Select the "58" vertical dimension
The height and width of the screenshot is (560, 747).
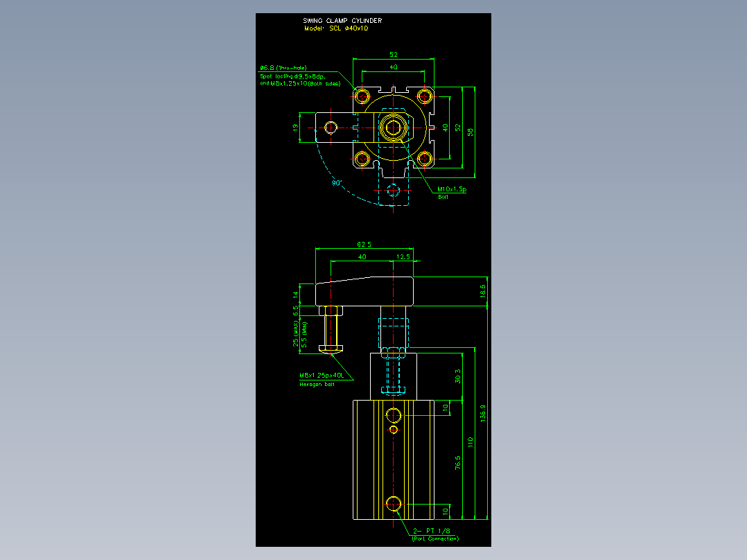pos(471,132)
